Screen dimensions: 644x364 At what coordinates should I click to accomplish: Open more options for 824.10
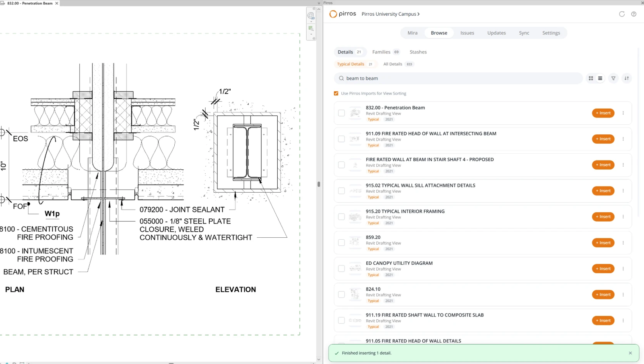[623, 294]
